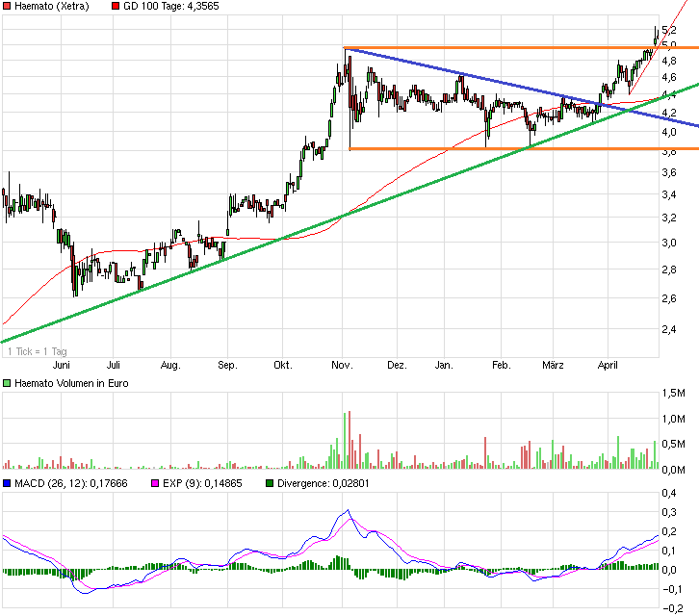699x616 pixels.
Task: Click the 'Juni' month axis label
Action: coord(61,366)
